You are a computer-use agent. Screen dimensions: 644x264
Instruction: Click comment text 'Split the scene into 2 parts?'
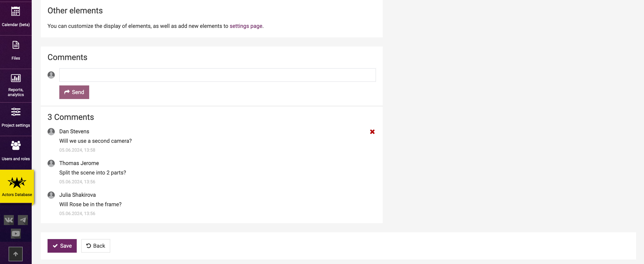click(x=93, y=173)
